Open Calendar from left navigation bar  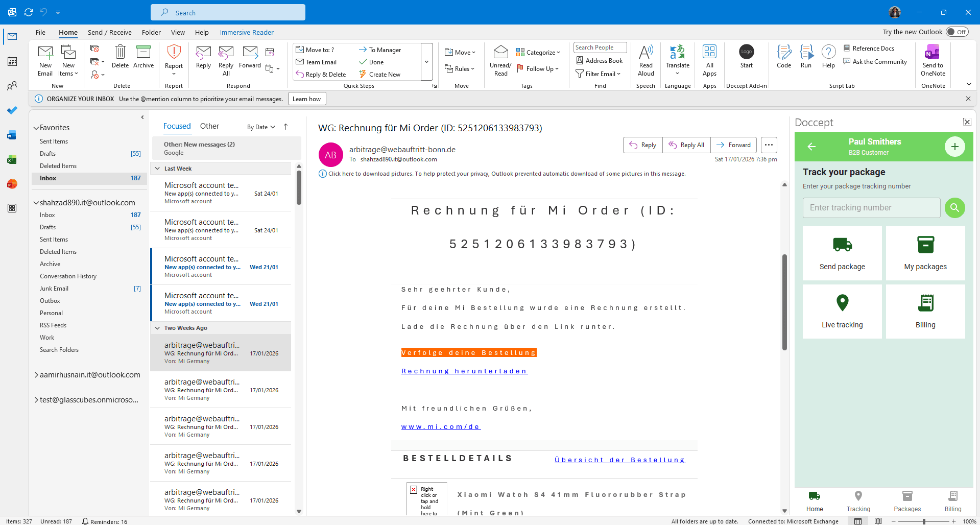[x=12, y=61]
